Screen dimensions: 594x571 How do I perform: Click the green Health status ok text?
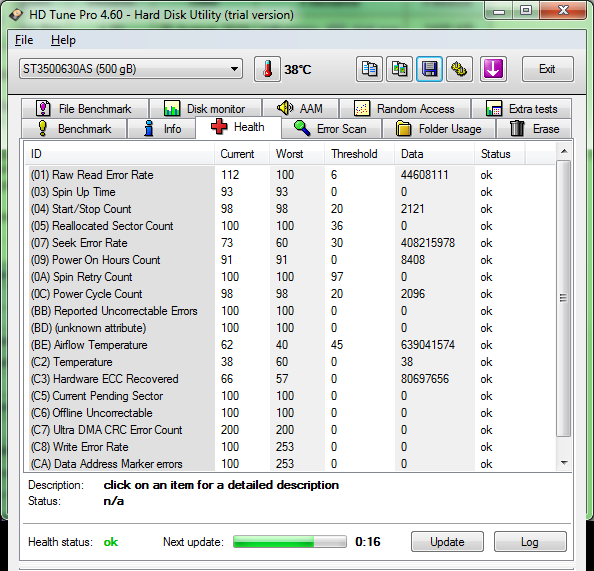pos(111,542)
